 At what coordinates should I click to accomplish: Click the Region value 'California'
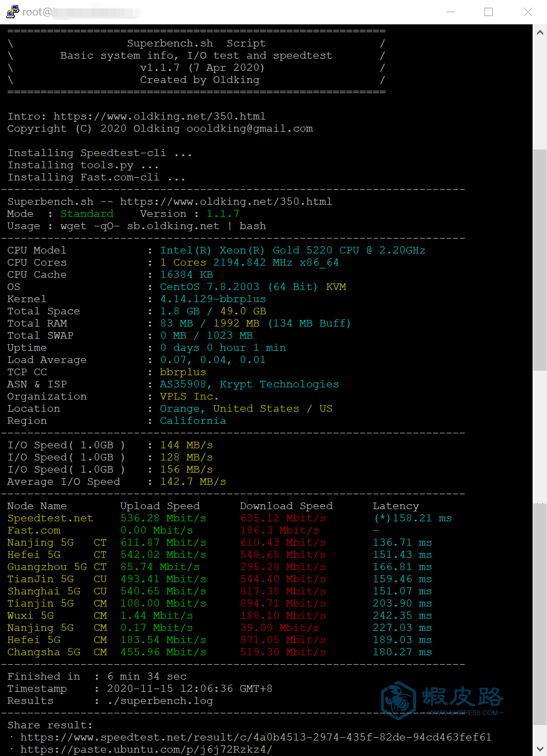(x=193, y=421)
